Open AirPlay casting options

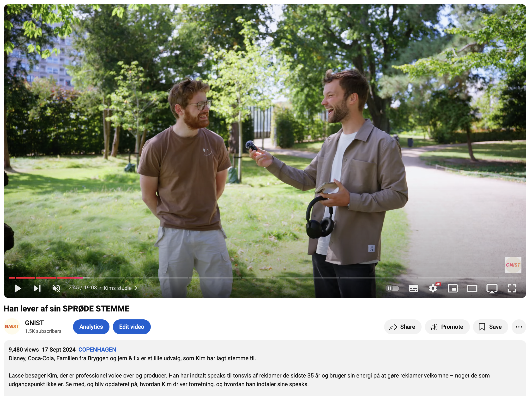[492, 288]
